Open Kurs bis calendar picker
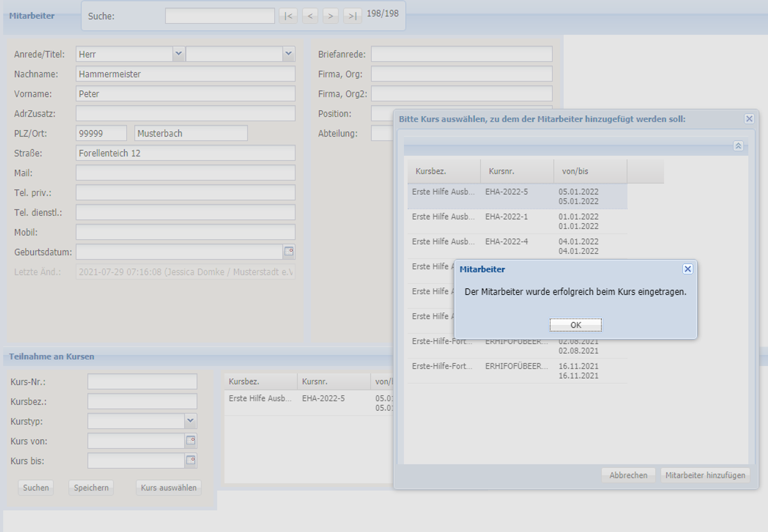 coord(190,460)
